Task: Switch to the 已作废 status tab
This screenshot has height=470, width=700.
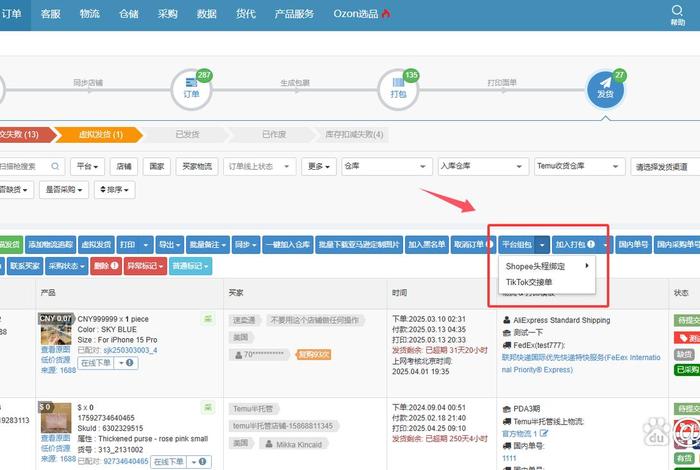Action: click(274, 134)
